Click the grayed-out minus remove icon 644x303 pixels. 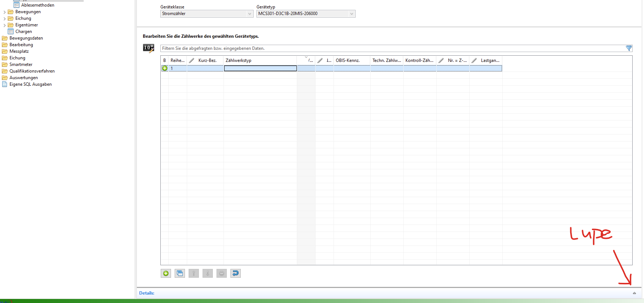tap(222, 273)
